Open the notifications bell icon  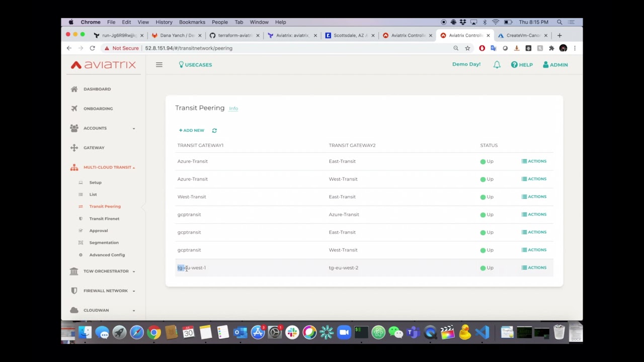click(497, 65)
